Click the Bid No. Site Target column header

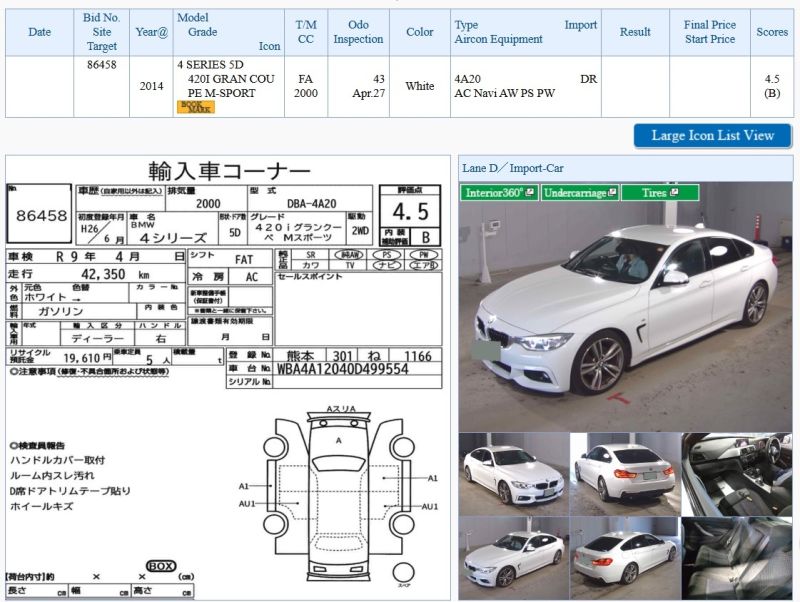tap(102, 32)
